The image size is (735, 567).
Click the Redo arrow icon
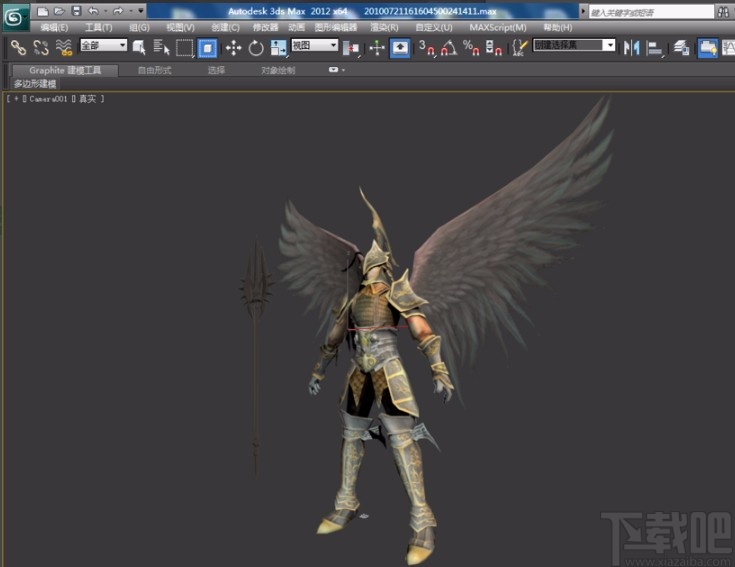click(118, 11)
